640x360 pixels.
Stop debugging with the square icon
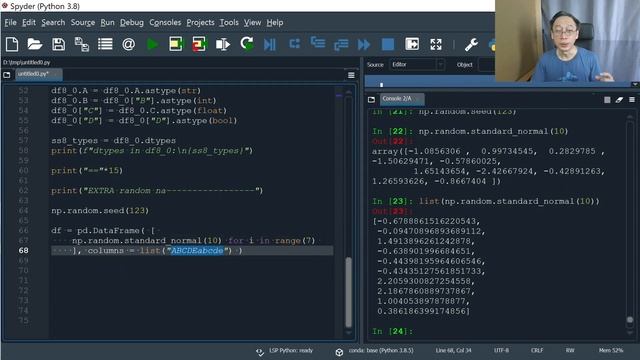click(x=388, y=44)
